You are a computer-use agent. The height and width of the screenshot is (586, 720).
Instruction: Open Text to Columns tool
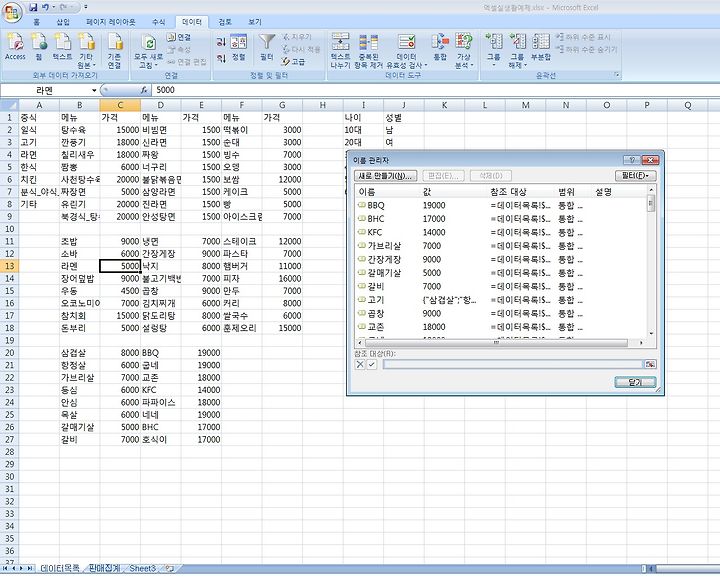pos(340,51)
